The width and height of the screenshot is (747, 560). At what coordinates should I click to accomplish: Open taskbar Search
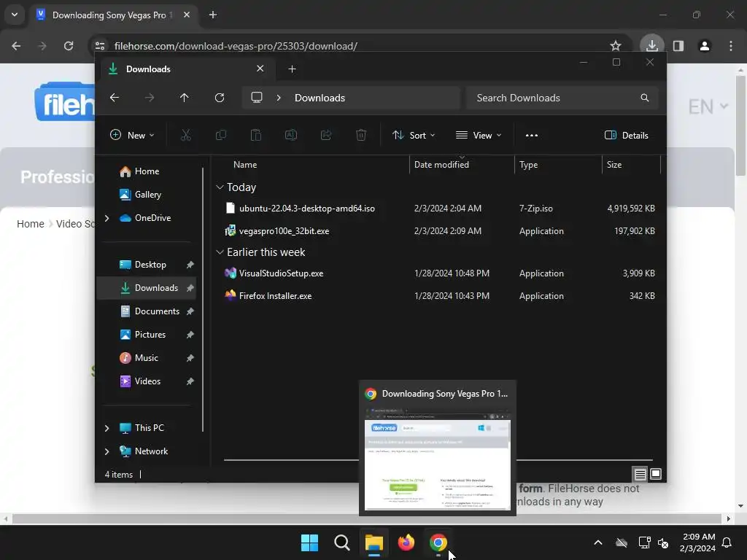click(341, 542)
